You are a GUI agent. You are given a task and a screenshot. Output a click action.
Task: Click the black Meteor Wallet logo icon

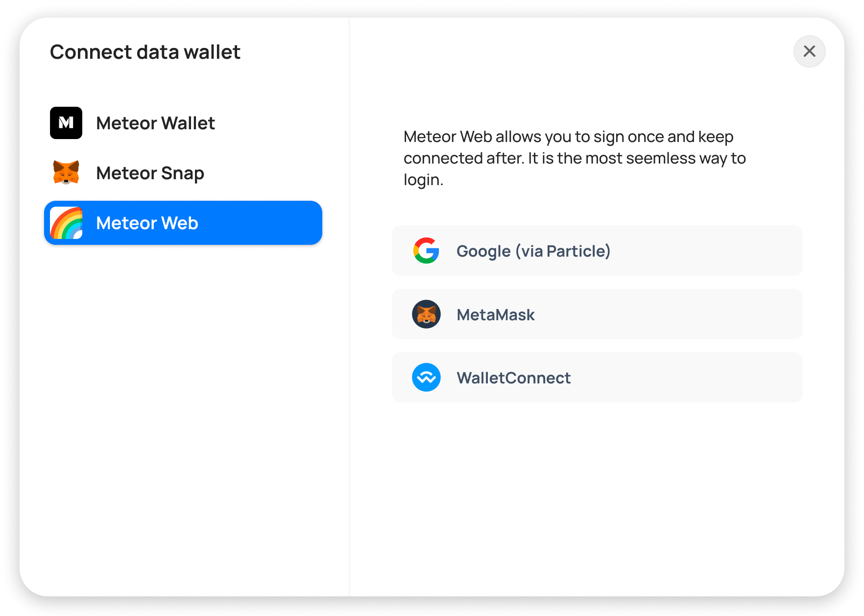[x=66, y=123]
